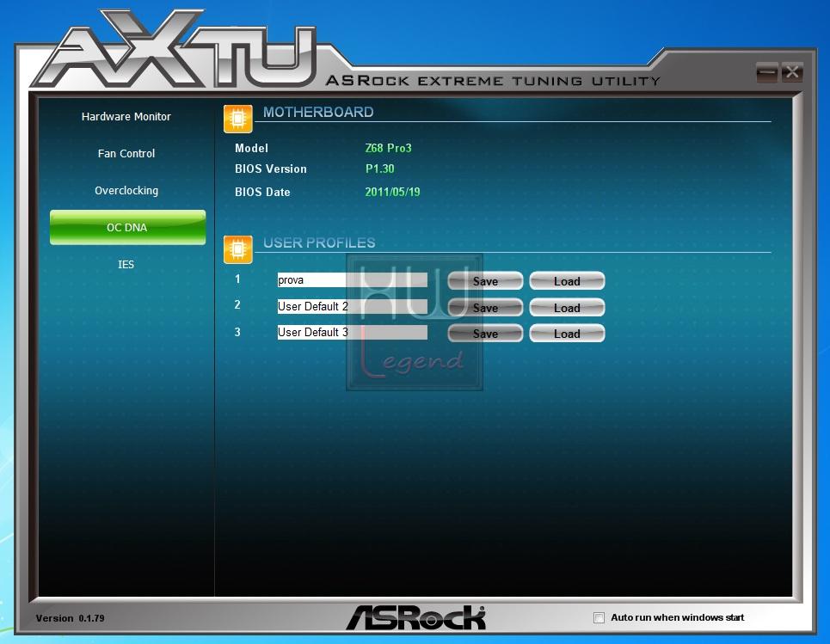Screen dimensions: 830x644
Task: Switch to Fan Control page
Action: (x=126, y=153)
